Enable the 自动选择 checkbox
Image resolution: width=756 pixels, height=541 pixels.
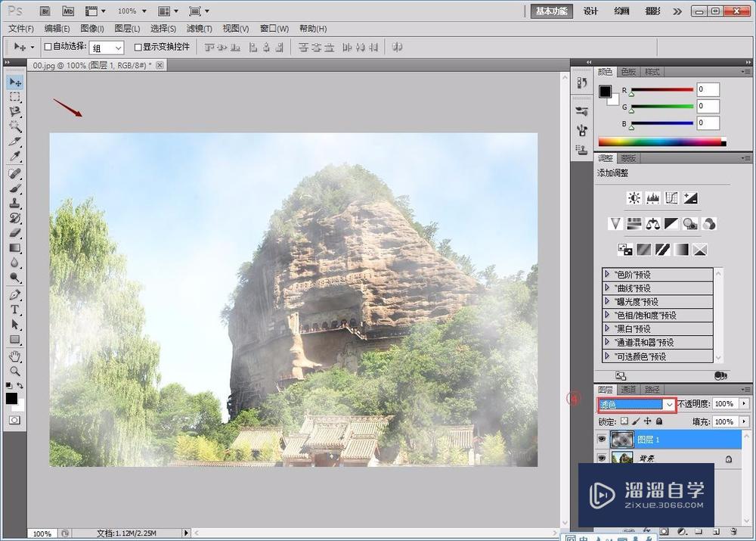(48, 47)
